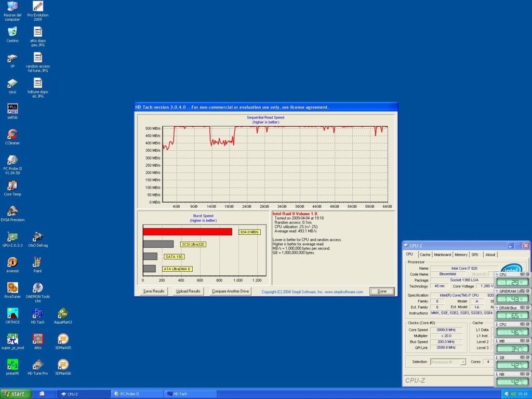Select the atto dopo pes.JPG file
Viewport: 532px width, 399px height.
coord(37,37)
